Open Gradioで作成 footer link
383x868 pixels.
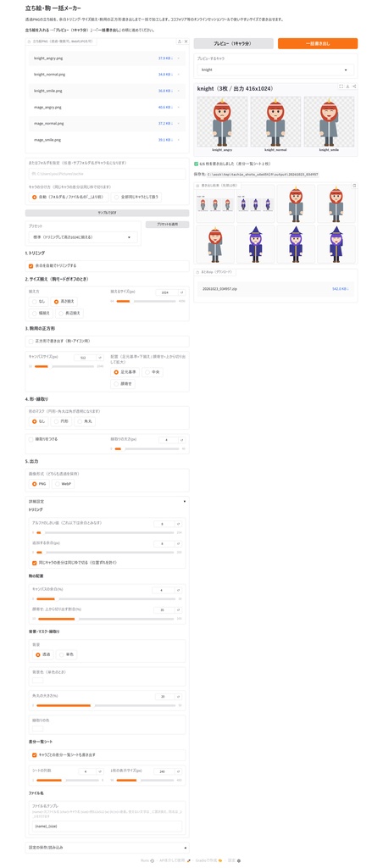tap(208, 861)
